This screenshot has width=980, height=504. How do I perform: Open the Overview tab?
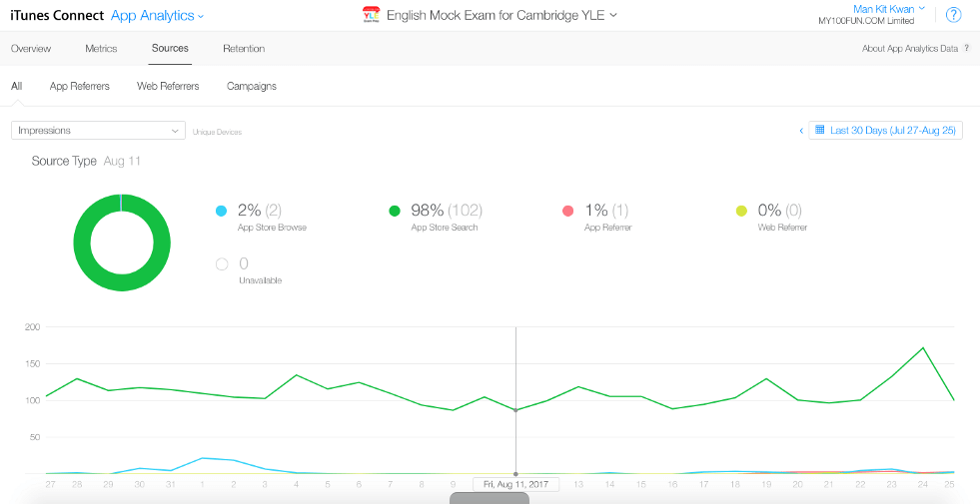(31, 48)
